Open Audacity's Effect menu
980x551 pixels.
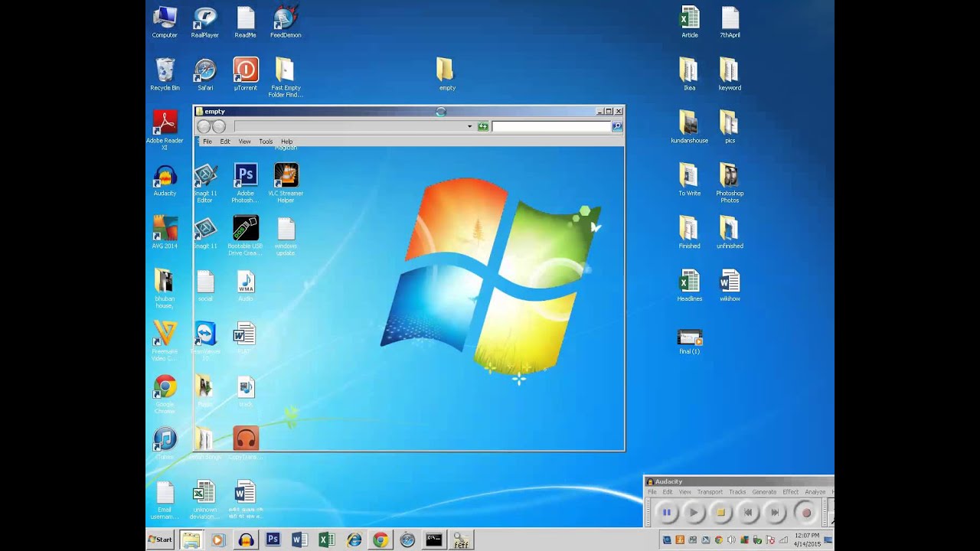click(x=791, y=492)
